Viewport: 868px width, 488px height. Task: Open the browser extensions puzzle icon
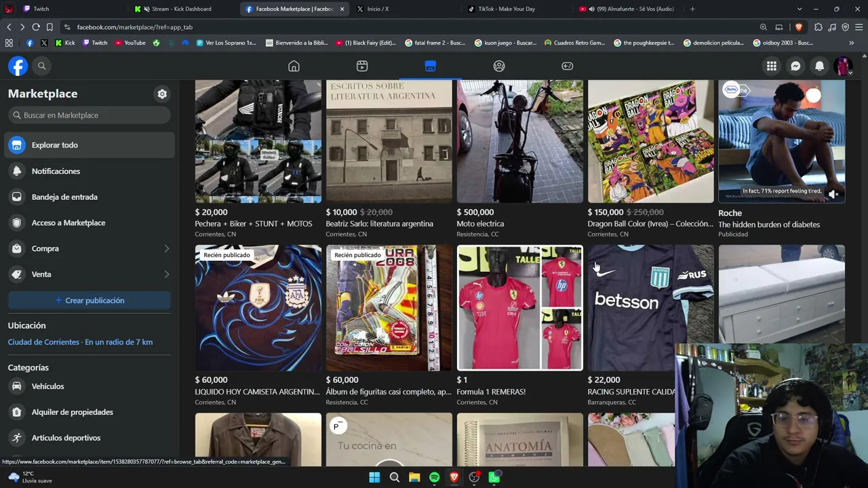818,27
